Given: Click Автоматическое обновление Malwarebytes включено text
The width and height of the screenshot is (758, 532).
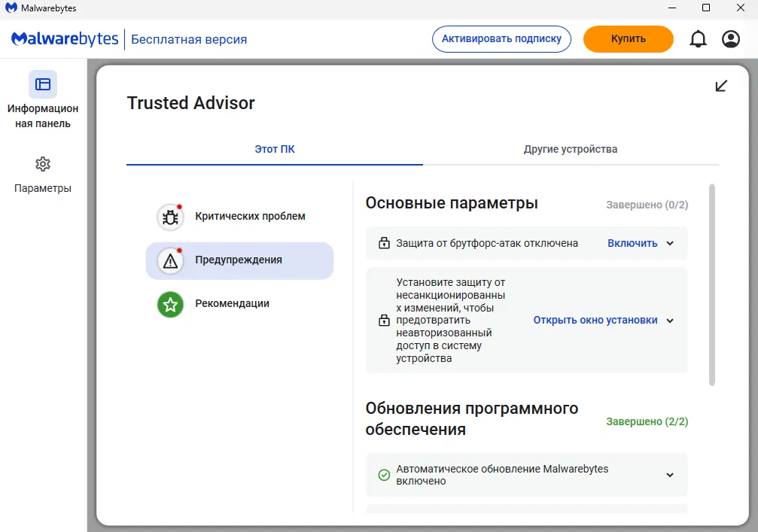Looking at the screenshot, I should click(x=502, y=475).
